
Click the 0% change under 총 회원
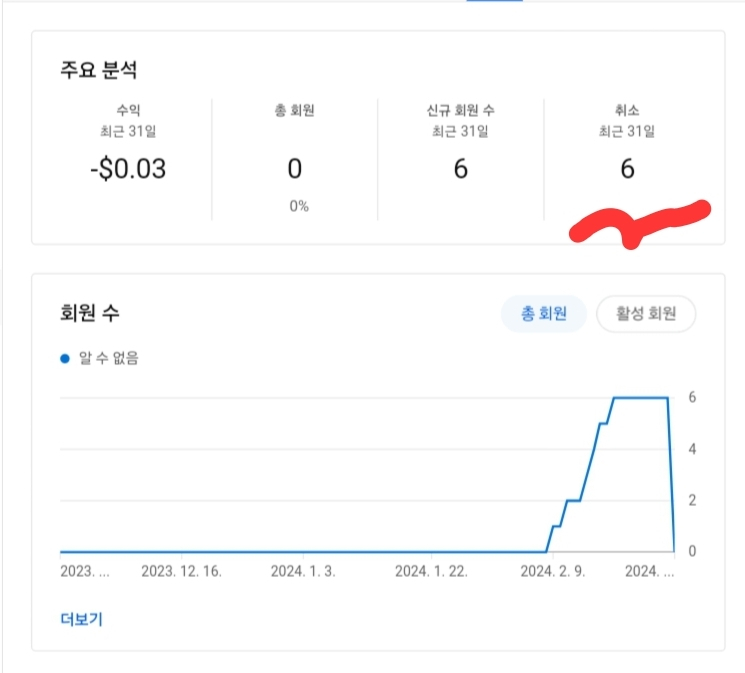(299, 206)
